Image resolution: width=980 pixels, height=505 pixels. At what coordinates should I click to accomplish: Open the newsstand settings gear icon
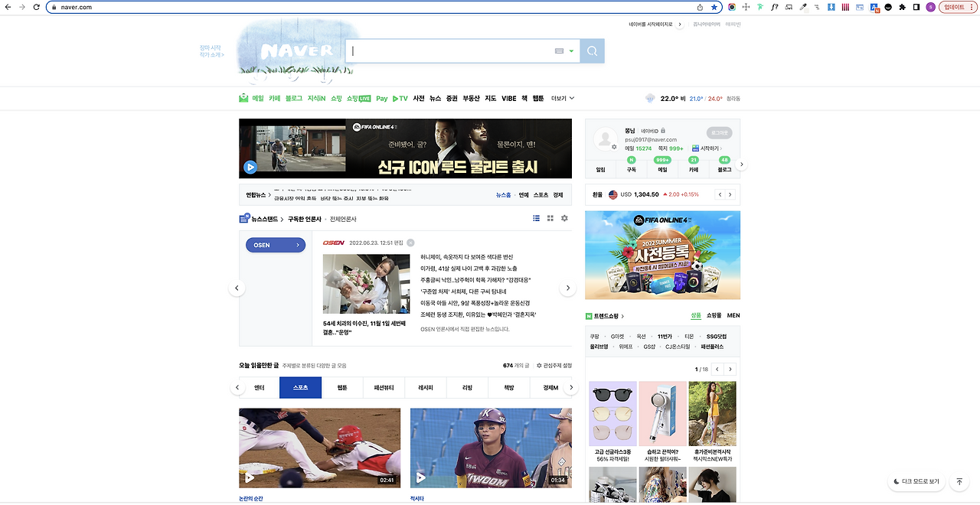[x=564, y=218]
